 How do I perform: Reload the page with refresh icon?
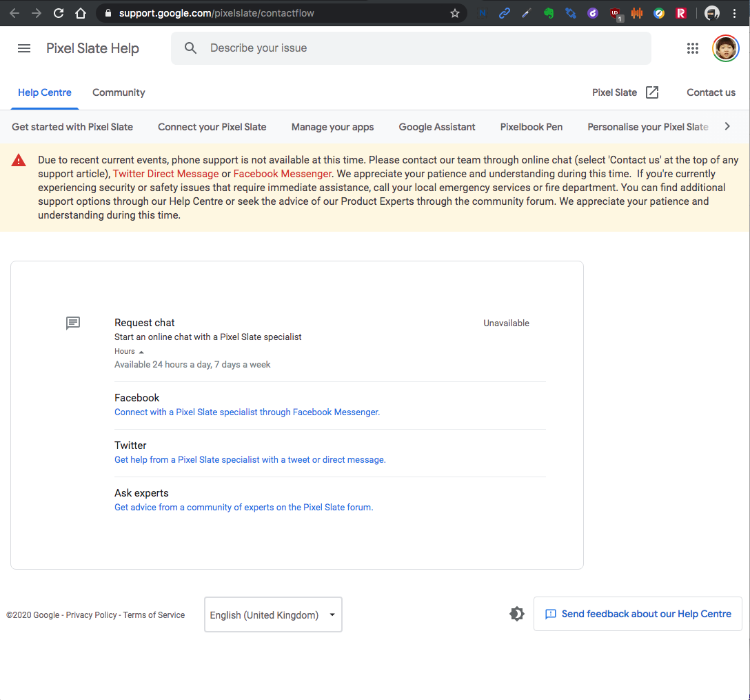(x=59, y=13)
